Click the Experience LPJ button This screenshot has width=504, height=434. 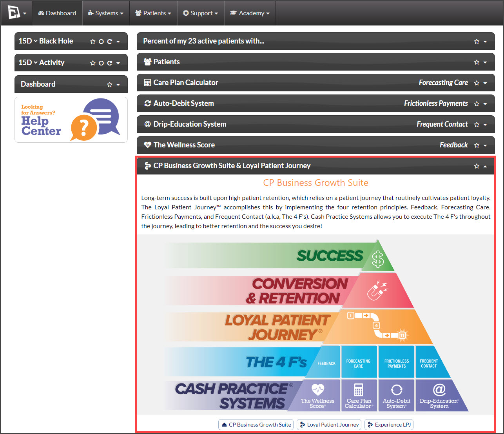[x=389, y=425]
